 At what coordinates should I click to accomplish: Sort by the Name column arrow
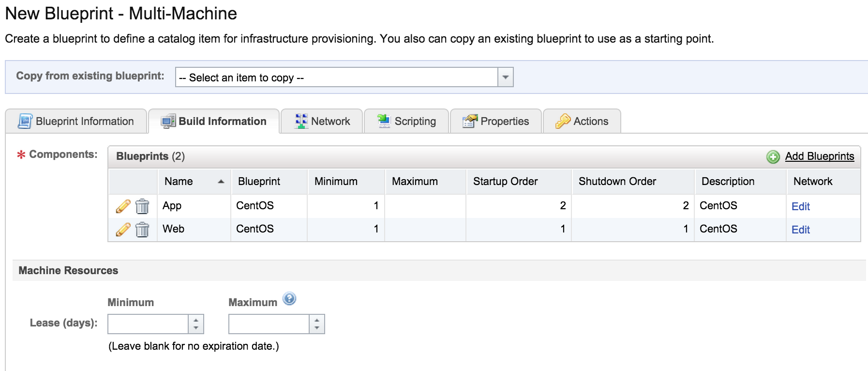point(221,182)
